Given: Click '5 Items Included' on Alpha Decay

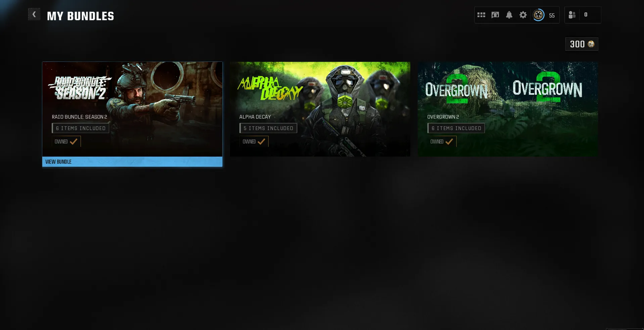Looking at the screenshot, I should [x=268, y=128].
